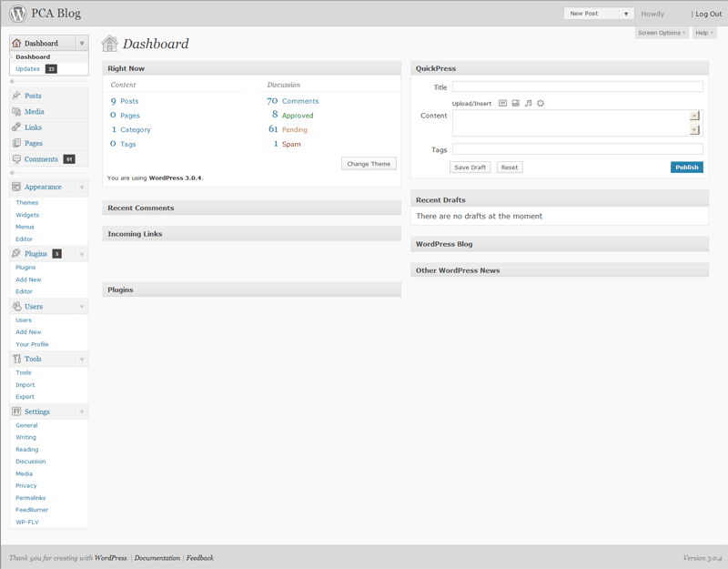
Task: Collapse the Users menu arrow
Action: (x=82, y=307)
